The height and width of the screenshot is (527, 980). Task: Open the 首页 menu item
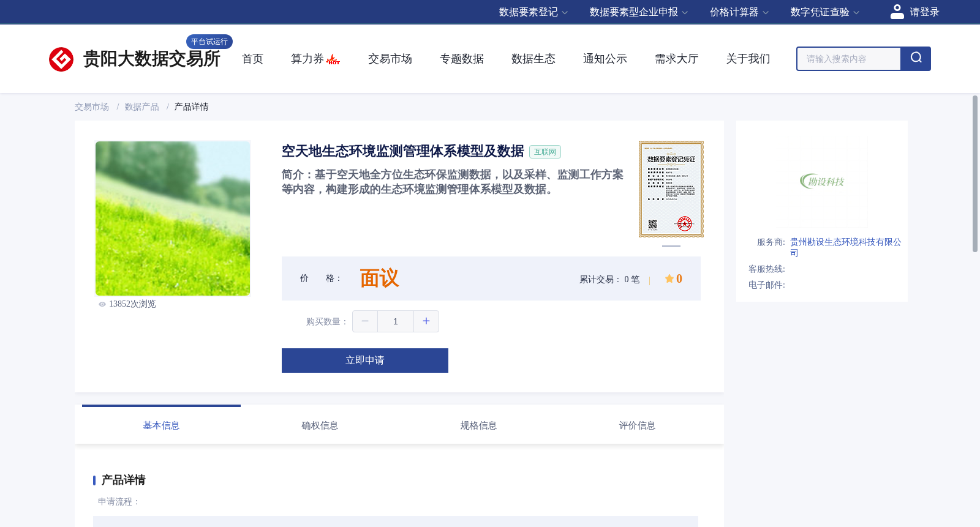point(252,59)
